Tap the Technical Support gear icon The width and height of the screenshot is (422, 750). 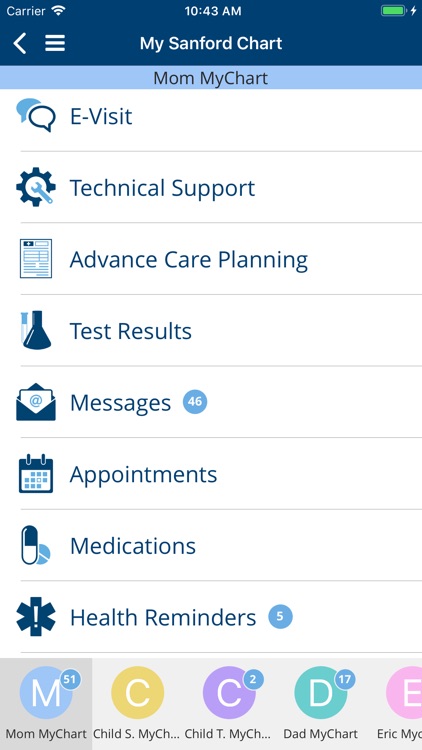[36, 187]
